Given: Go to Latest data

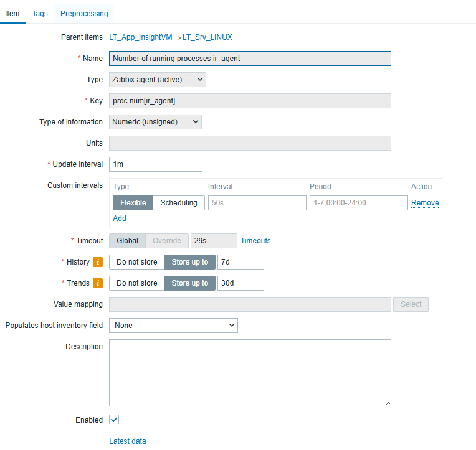Looking at the screenshot, I should pyautogui.click(x=128, y=441).
